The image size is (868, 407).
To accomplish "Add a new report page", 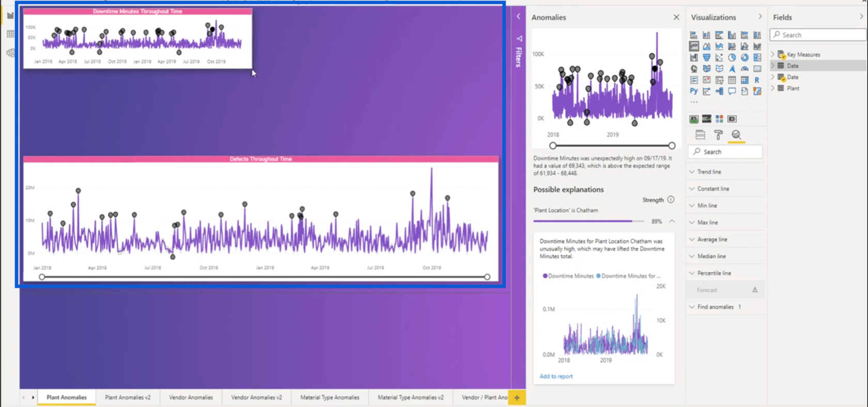I will [517, 397].
